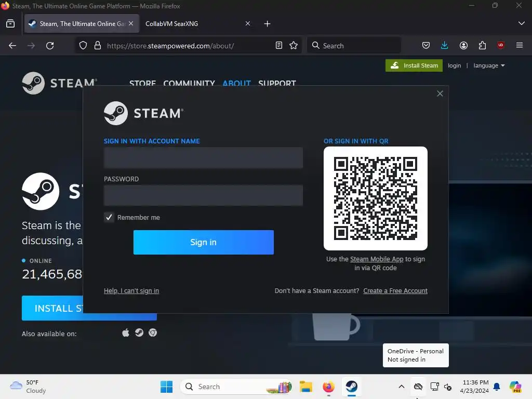This screenshot has height=399, width=532.
Task: Open Firefox tab overview icon
Action: (x=10, y=24)
